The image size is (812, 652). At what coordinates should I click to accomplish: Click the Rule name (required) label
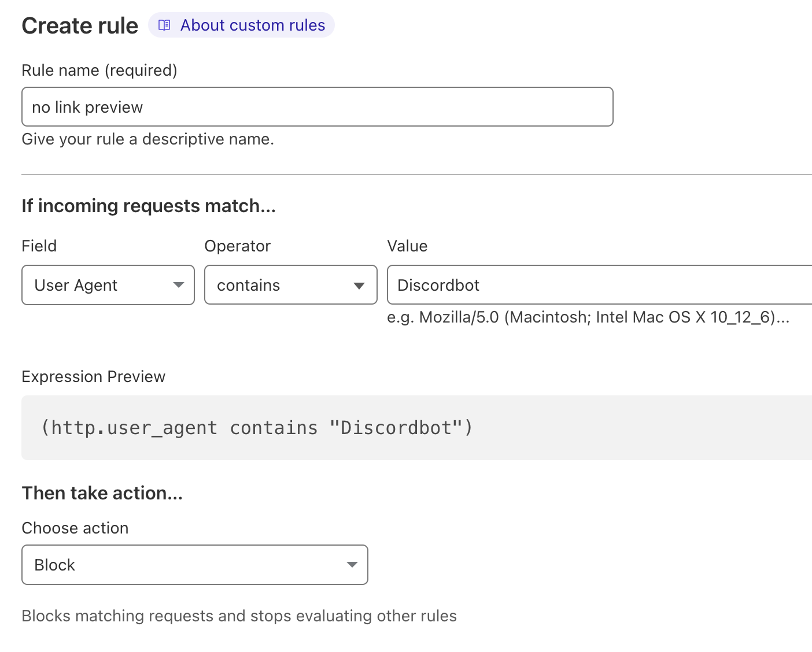[x=99, y=71]
